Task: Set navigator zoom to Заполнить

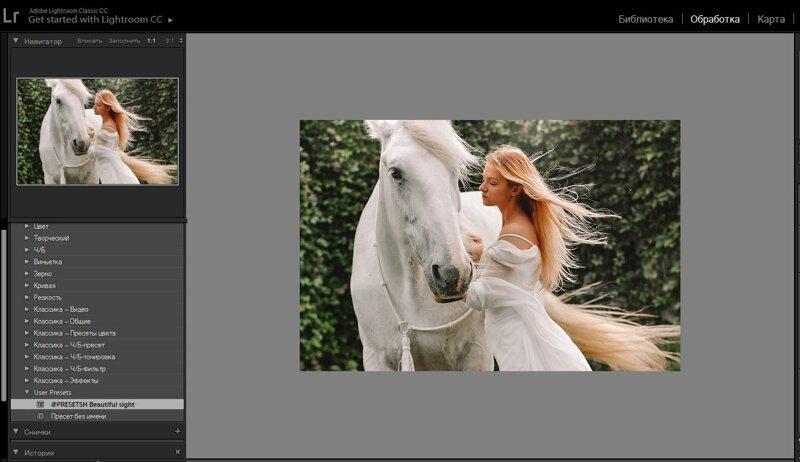Action: [x=124, y=41]
